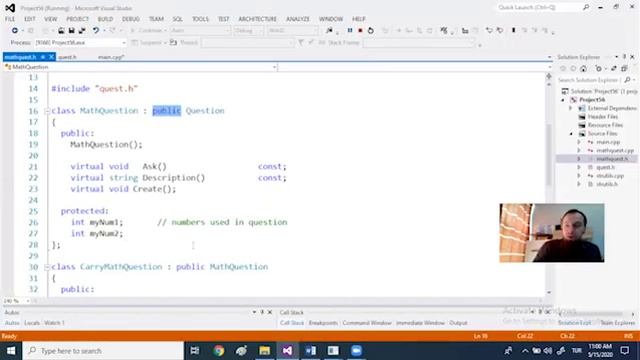Open the BUILD menu
The image size is (640, 360).
[x=105, y=19]
